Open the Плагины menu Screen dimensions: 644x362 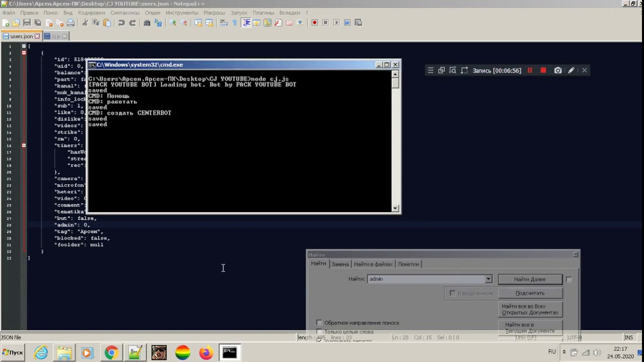pos(263,13)
